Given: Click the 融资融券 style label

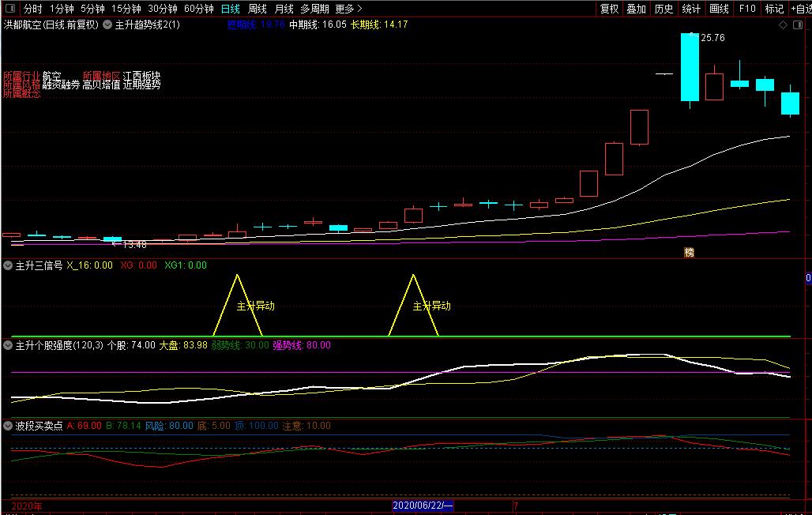Looking at the screenshot, I should coord(61,85).
